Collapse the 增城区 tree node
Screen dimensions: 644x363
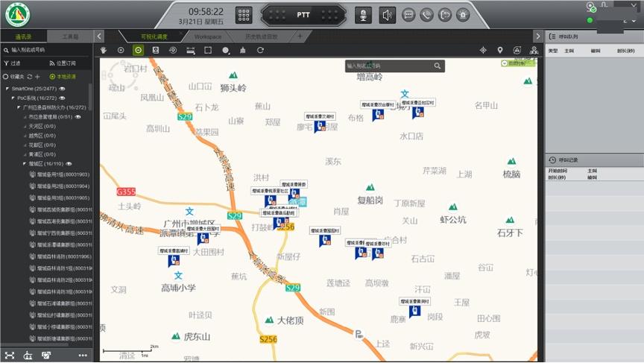point(25,163)
